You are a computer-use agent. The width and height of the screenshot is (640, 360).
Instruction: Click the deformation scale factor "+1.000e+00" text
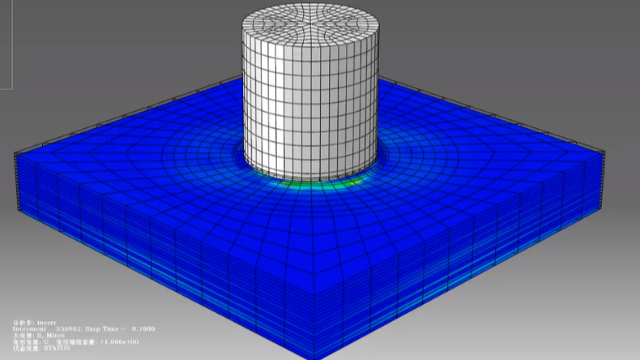click(x=119, y=342)
